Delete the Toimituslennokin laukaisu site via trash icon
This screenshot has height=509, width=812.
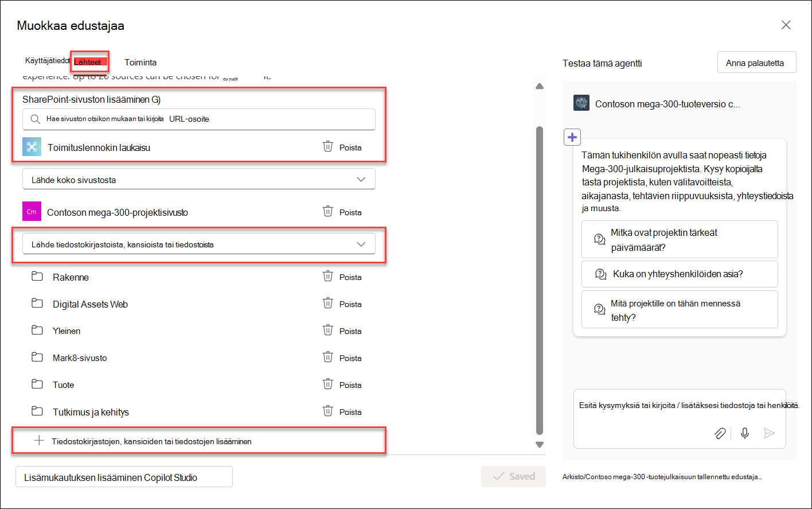[328, 146]
